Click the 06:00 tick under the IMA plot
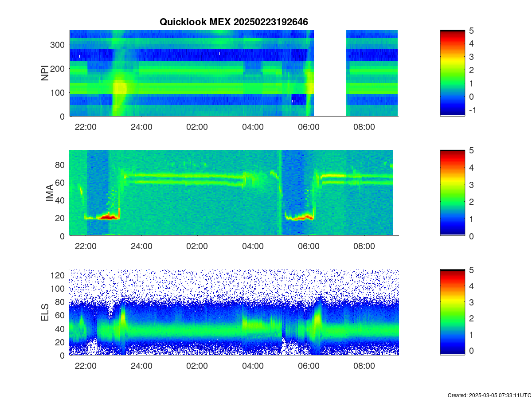 click(x=309, y=246)
